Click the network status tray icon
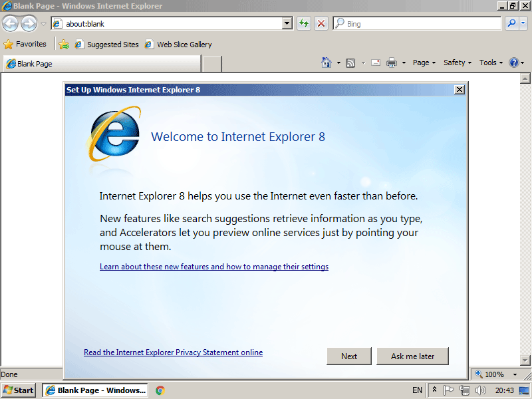The height and width of the screenshot is (399, 532). tap(464, 390)
